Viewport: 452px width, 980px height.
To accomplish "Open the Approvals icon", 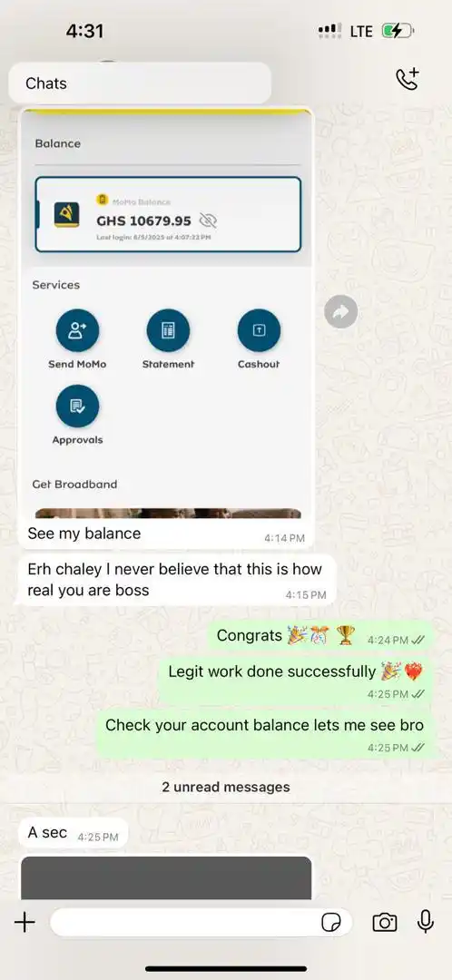I will click(77, 407).
